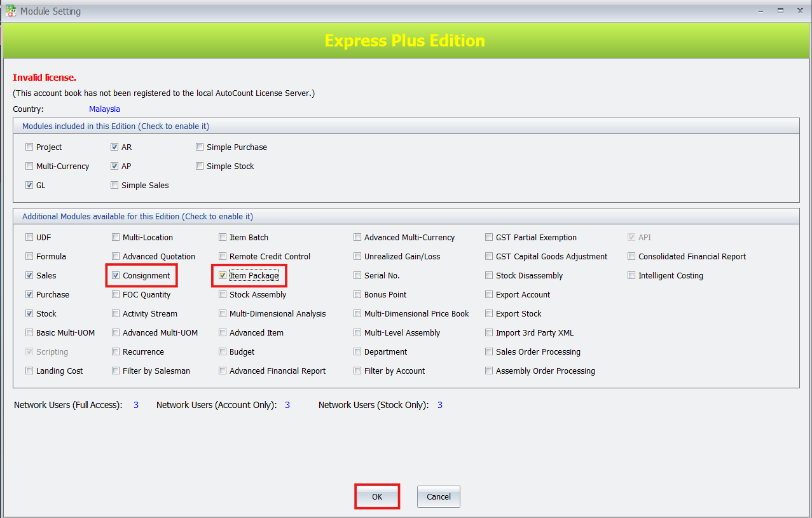Enable the Project module

tap(29, 147)
